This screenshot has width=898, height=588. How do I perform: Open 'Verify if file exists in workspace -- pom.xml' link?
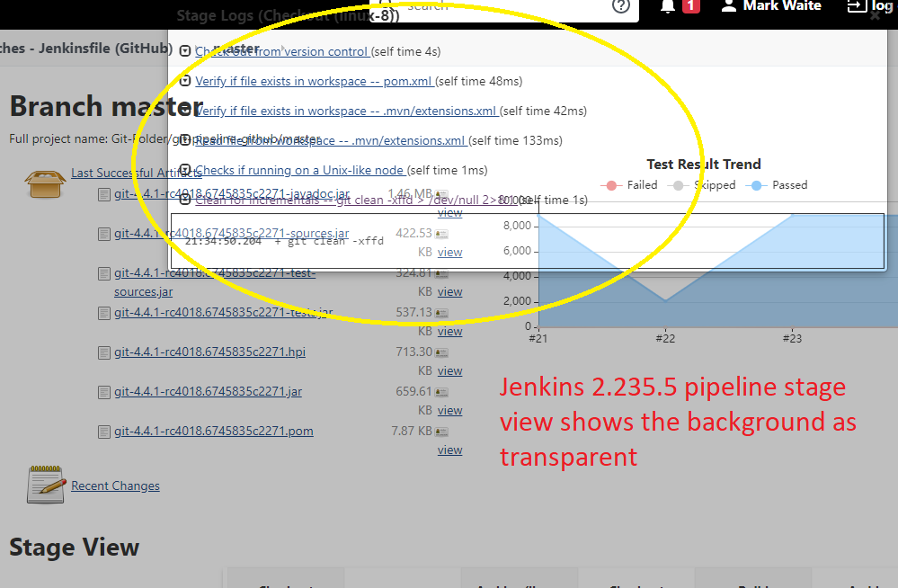click(x=314, y=82)
